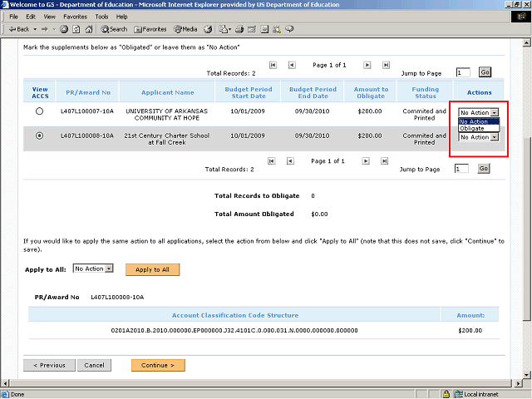This screenshot has height=399, width=532.
Task: Click the horizontal scrollbar left arrow
Action: pos(5,383)
